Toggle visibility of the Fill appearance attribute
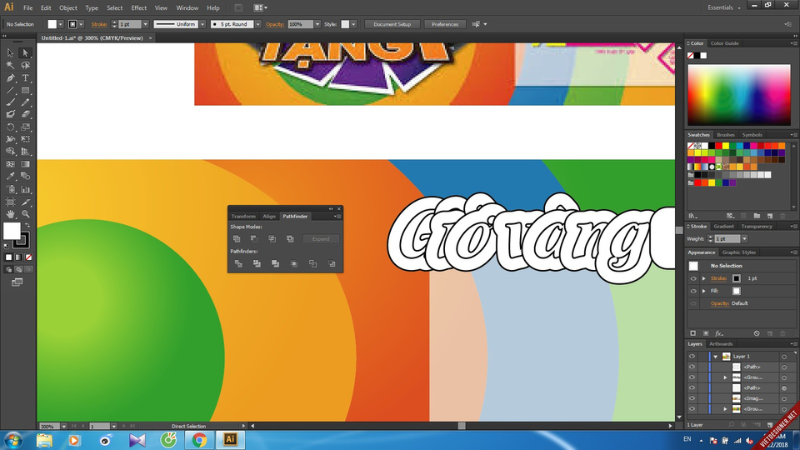 [693, 291]
